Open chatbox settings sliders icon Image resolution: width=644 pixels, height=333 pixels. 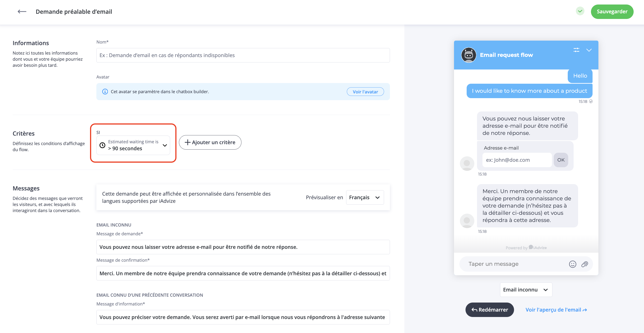point(576,50)
